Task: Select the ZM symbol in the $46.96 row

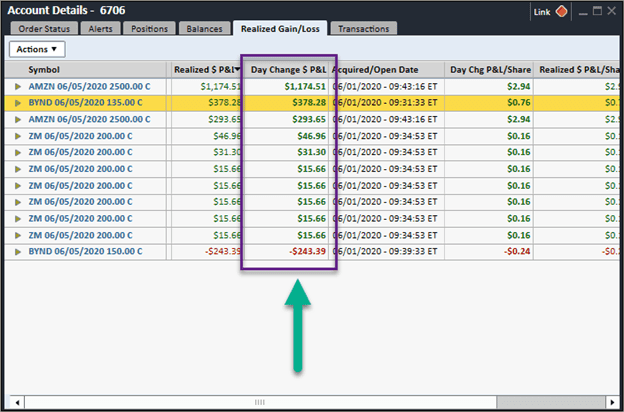Action: tap(80, 136)
